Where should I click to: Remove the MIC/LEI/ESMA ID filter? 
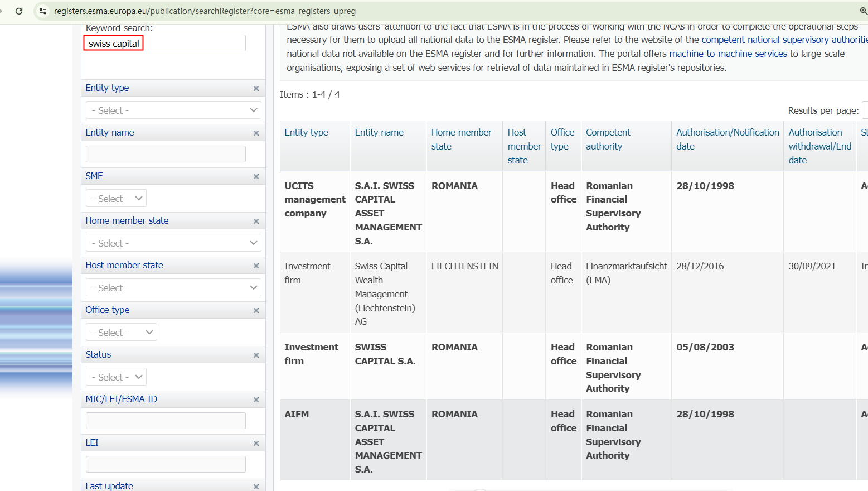(256, 399)
